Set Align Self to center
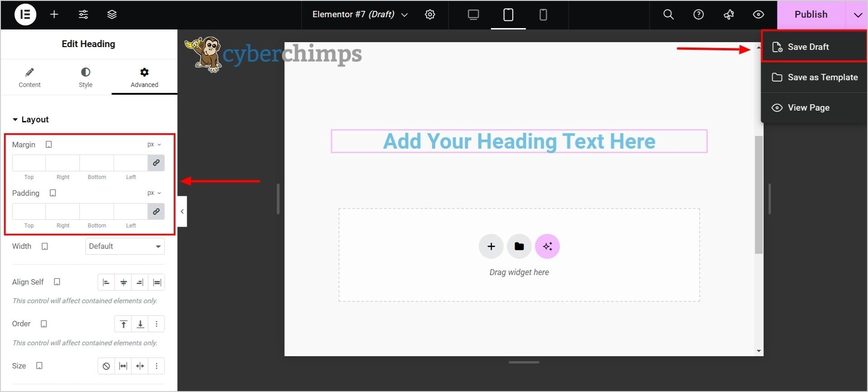The height and width of the screenshot is (392, 868). click(123, 282)
